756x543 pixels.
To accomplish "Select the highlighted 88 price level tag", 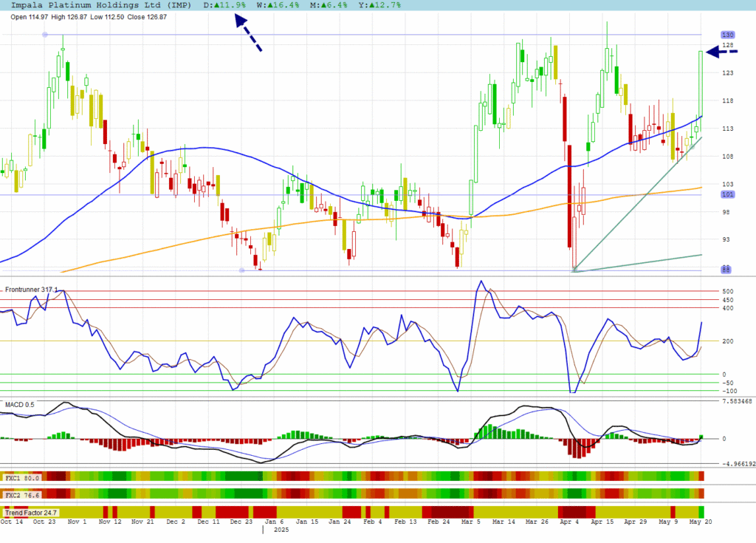I will point(726,270).
